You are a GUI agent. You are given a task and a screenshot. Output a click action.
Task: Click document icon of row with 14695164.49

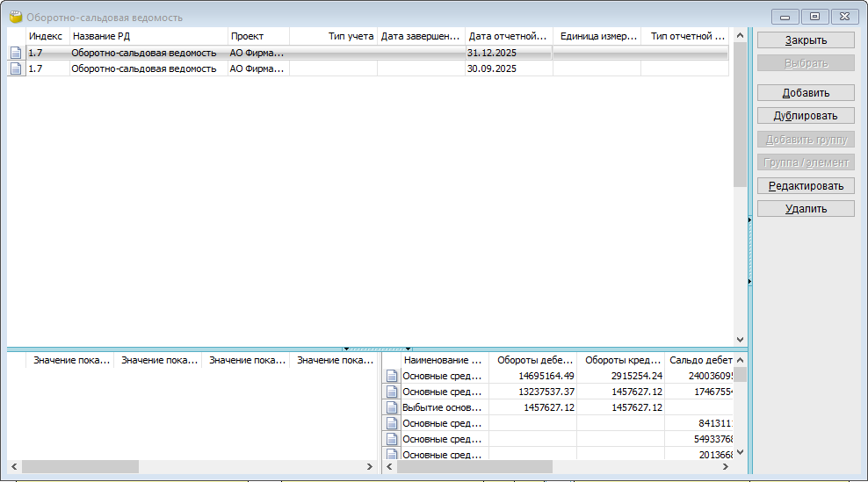(x=392, y=376)
